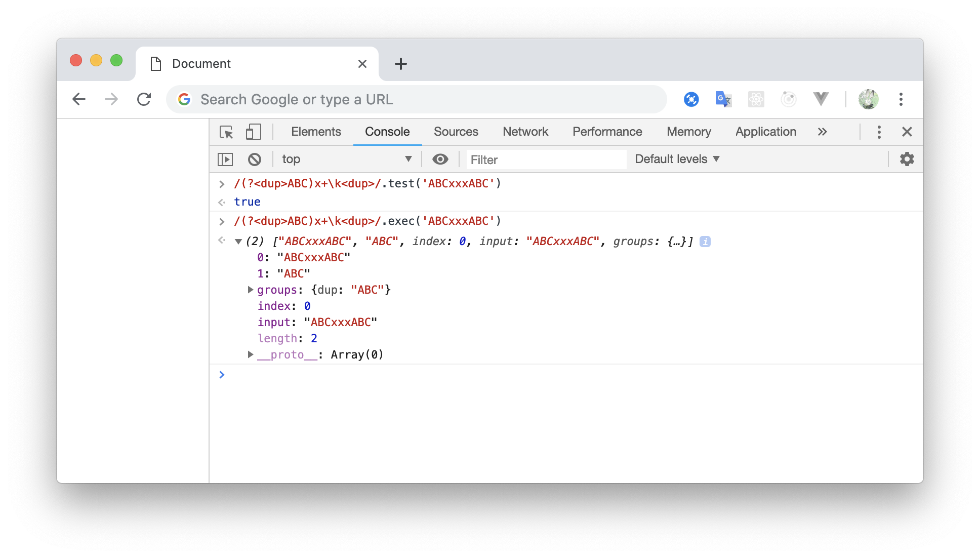Switch to the Elements tab
Image resolution: width=980 pixels, height=558 pixels.
(x=316, y=132)
